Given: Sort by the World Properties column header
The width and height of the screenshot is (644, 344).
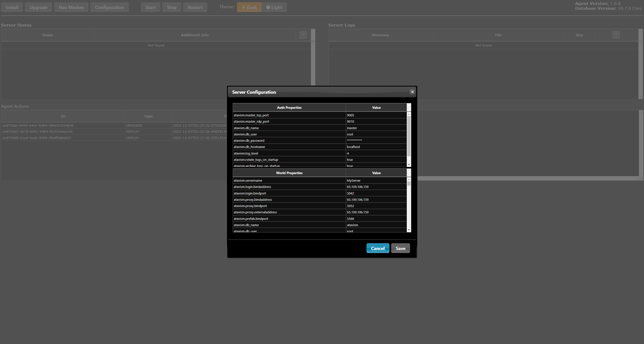Looking at the screenshot, I should pyautogui.click(x=289, y=173).
